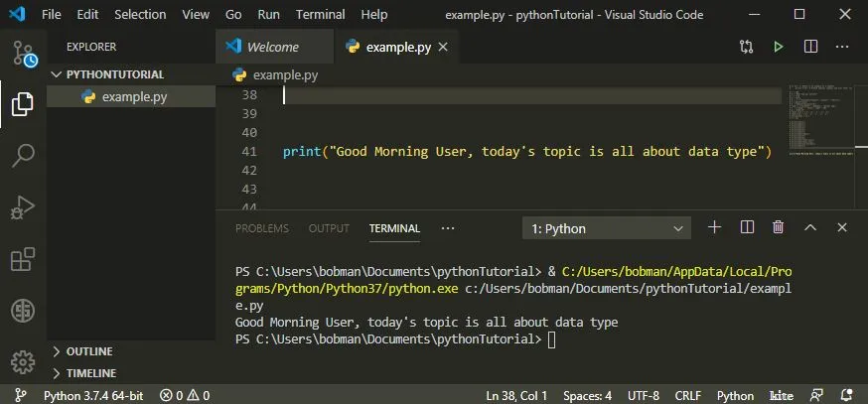Split the terminal pane
This screenshot has width=868, height=404.
coord(747,227)
